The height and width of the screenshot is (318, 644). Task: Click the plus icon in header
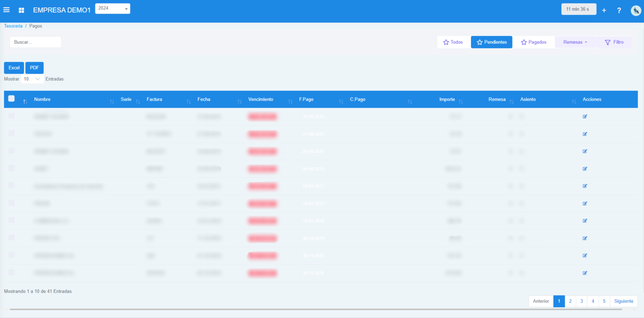(604, 11)
